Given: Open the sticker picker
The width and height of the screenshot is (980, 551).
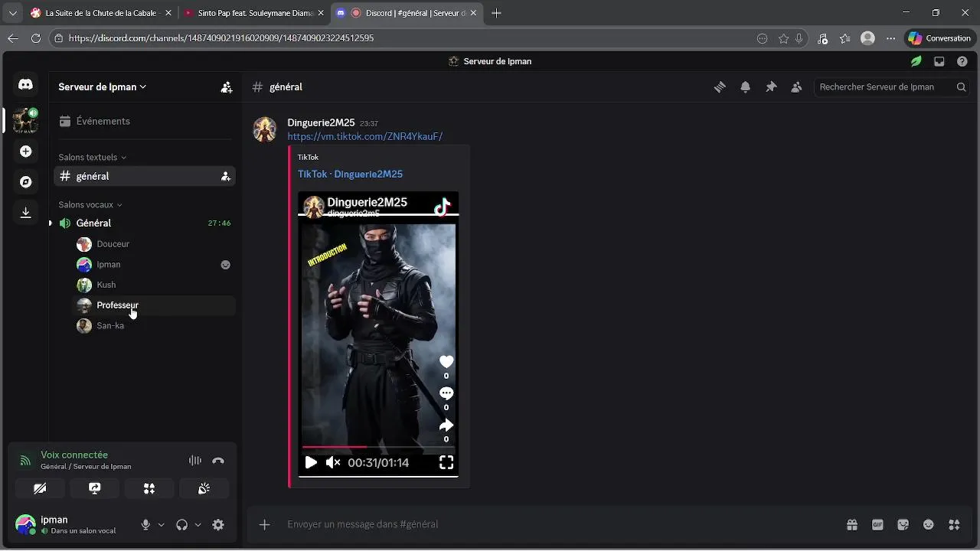Looking at the screenshot, I should 903,525.
